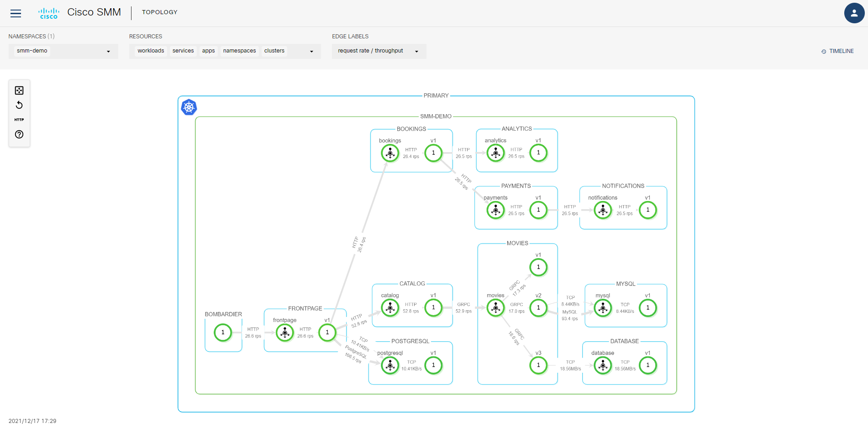The width and height of the screenshot is (868, 428).
Task: Select the frontpage service node icon
Action: coord(284,333)
